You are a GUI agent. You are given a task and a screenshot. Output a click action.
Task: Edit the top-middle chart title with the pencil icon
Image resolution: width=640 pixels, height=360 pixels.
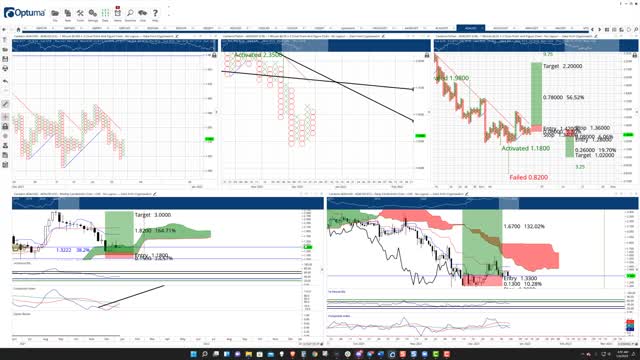pyautogui.click(x=383, y=36)
